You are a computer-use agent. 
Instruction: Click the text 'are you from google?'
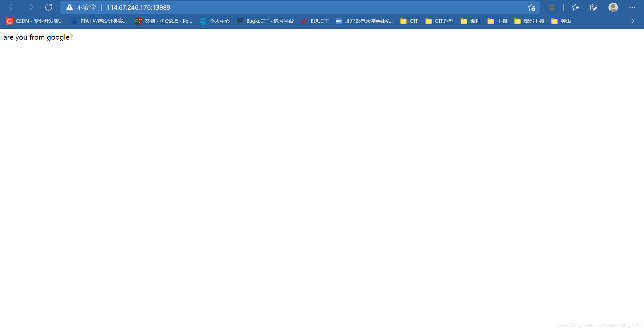38,37
